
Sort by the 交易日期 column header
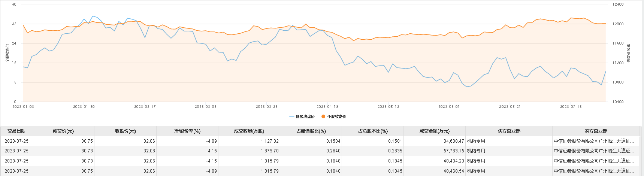tap(16, 131)
